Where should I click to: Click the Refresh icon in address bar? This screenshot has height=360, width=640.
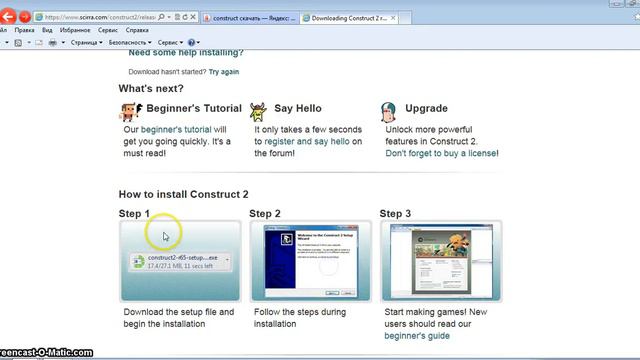click(185, 17)
